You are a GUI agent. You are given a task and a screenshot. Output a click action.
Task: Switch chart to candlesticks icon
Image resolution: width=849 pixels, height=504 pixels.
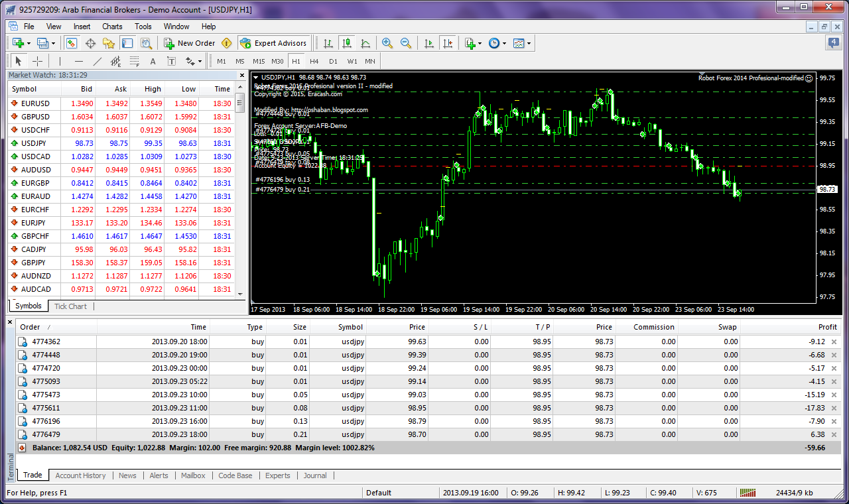point(346,43)
